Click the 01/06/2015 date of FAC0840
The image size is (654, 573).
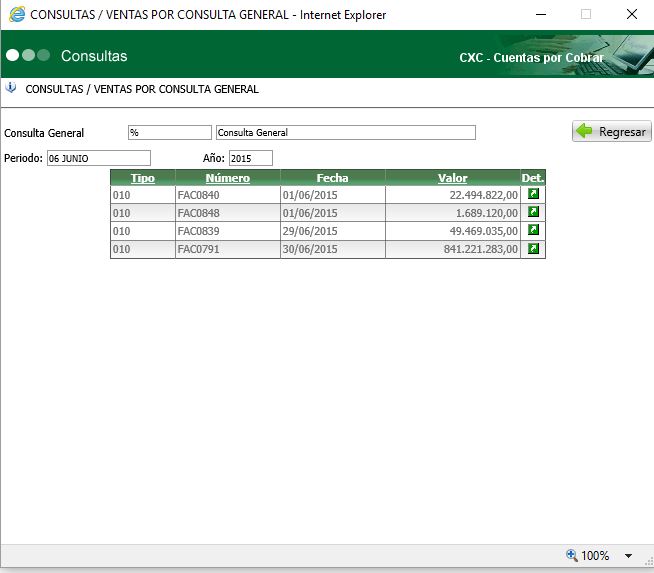pyautogui.click(x=310, y=195)
